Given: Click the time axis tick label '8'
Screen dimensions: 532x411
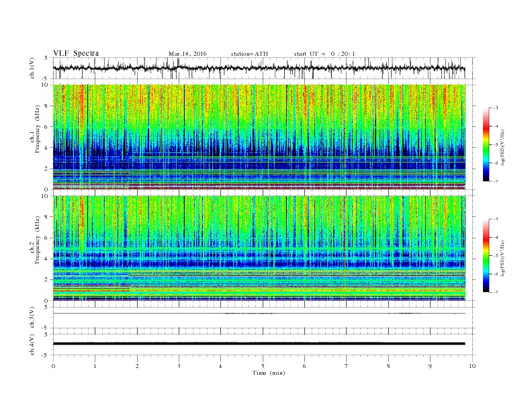Looking at the screenshot, I should pyautogui.click(x=388, y=366).
